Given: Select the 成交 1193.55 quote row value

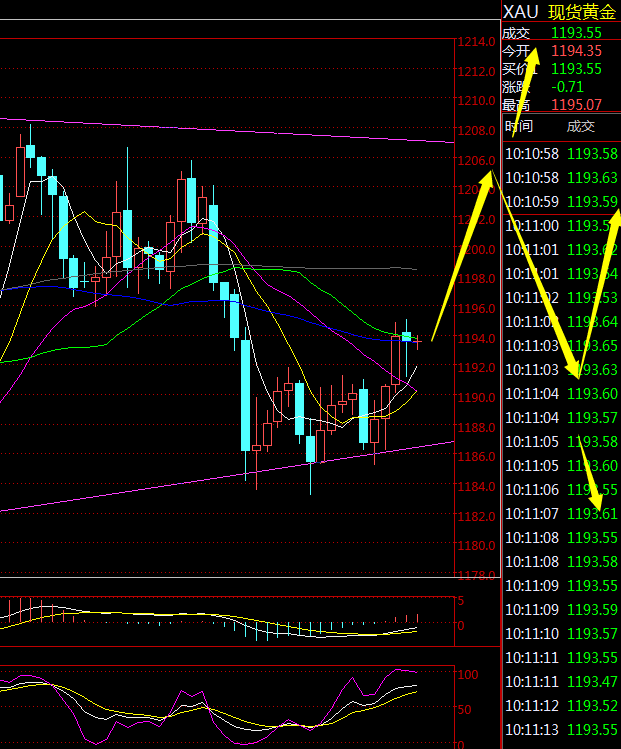Looking at the screenshot, I should (576, 33).
